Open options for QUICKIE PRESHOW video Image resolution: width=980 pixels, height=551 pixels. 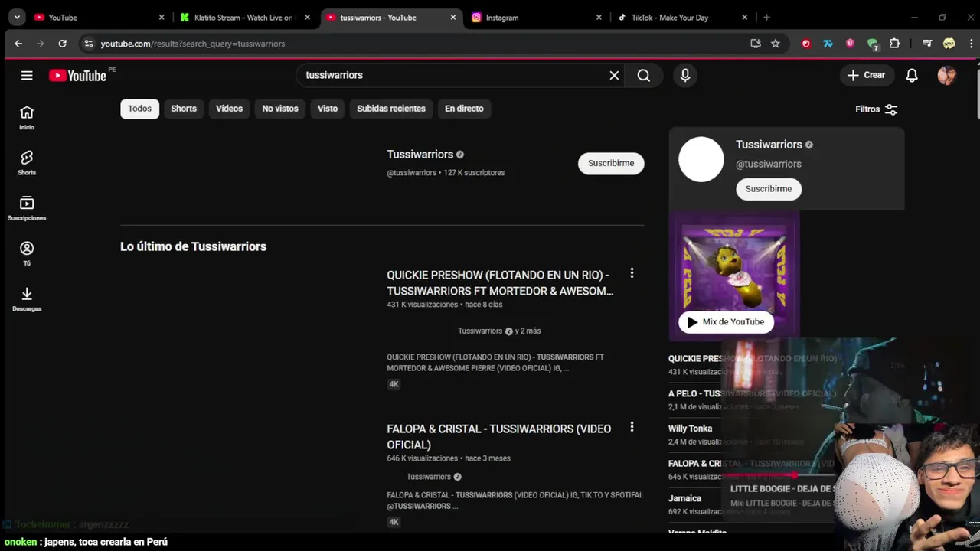pyautogui.click(x=632, y=273)
